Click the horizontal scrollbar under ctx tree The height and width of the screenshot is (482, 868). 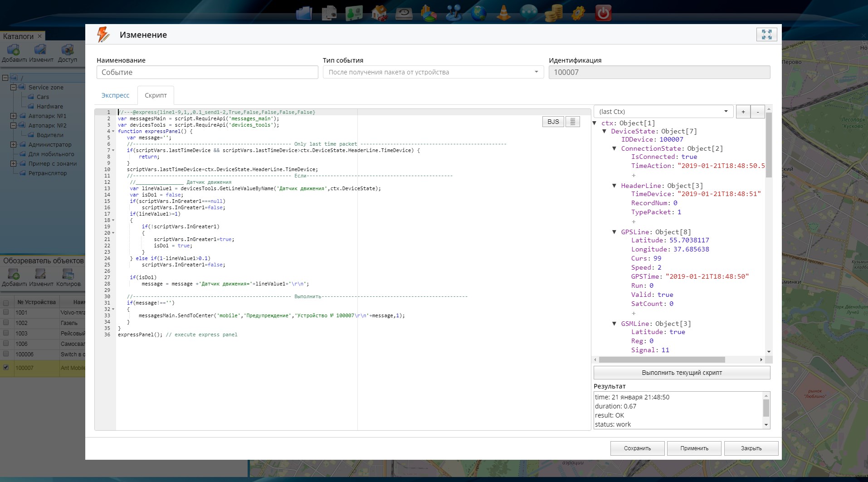pos(662,360)
